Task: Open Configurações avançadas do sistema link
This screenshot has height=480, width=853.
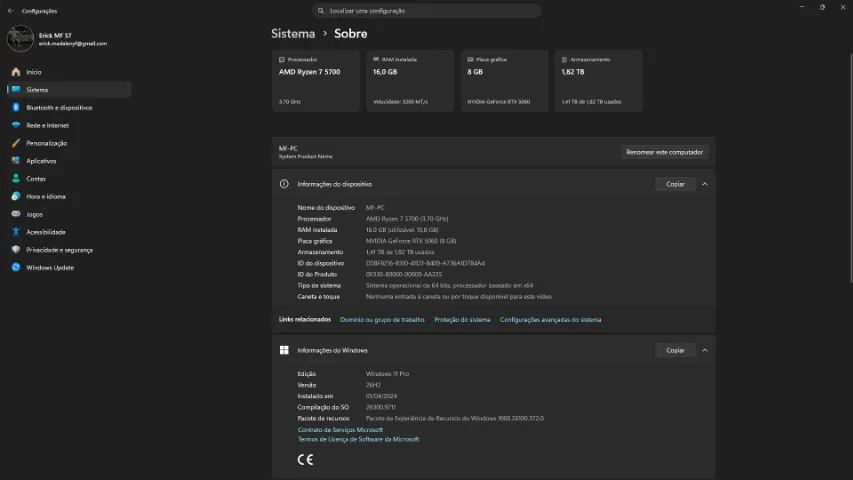Action: pos(551,320)
